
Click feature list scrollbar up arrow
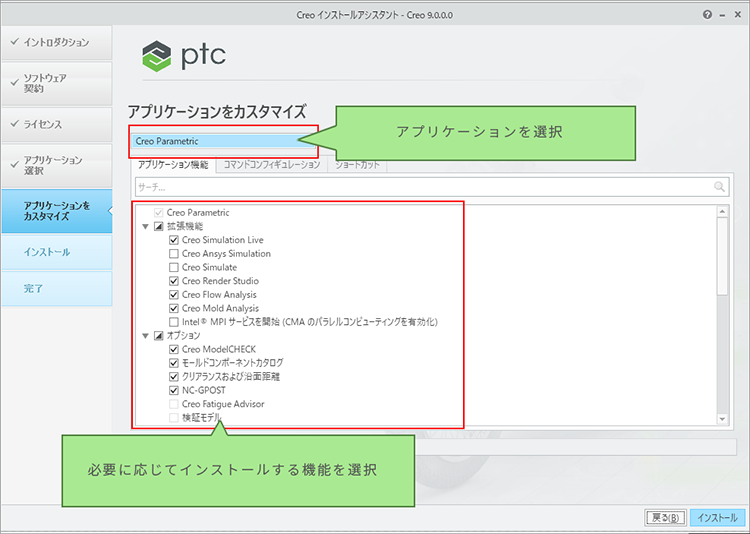click(x=722, y=211)
